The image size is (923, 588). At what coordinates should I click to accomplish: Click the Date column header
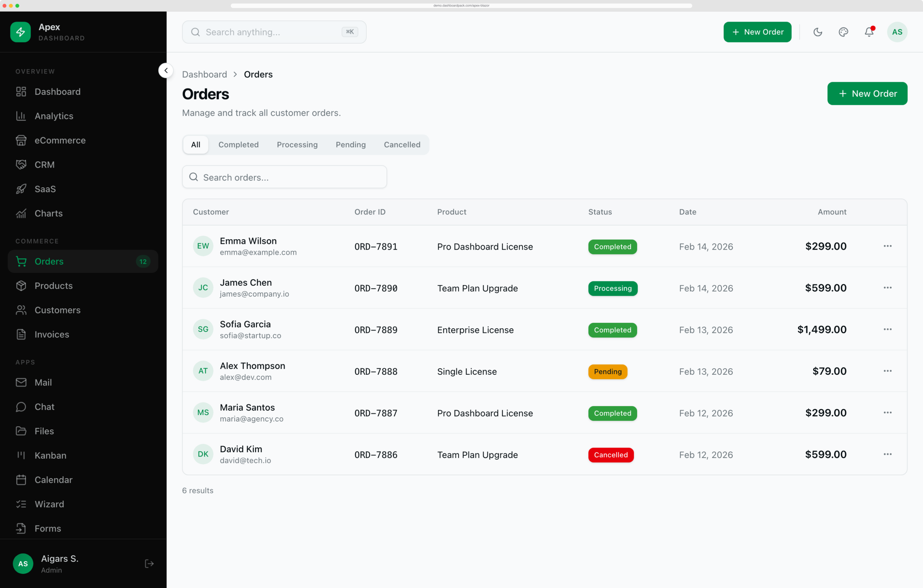pyautogui.click(x=688, y=212)
